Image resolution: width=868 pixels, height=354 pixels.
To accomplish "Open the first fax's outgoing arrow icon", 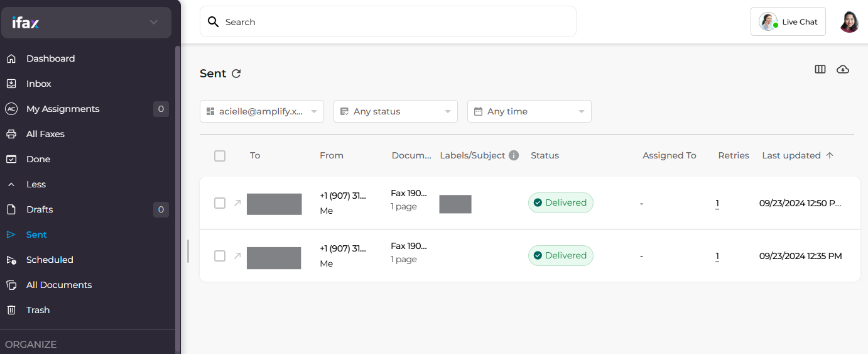I will (237, 203).
